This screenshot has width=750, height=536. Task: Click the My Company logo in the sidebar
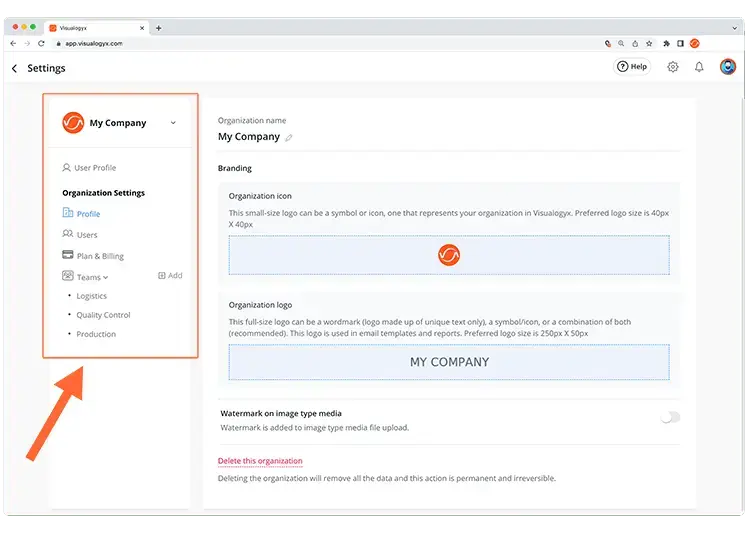[72, 123]
